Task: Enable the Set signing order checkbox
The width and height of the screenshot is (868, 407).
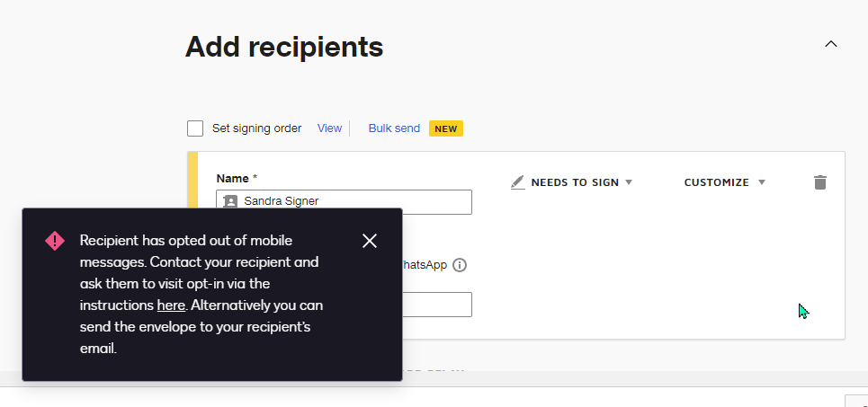Action: 195,128
